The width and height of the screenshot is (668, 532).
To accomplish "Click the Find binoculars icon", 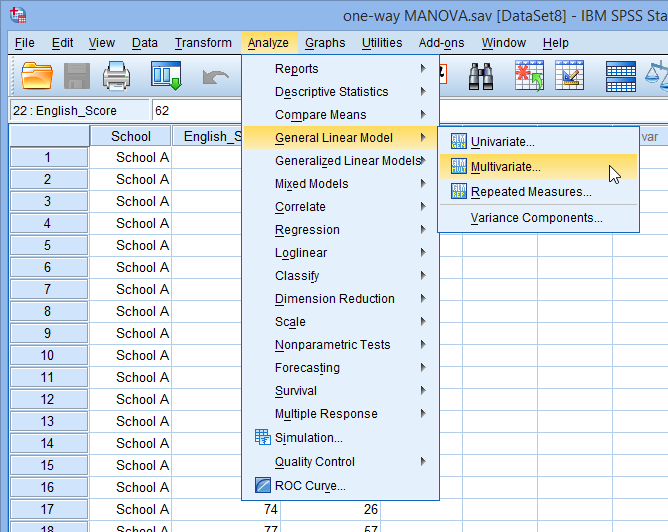I will 481,75.
